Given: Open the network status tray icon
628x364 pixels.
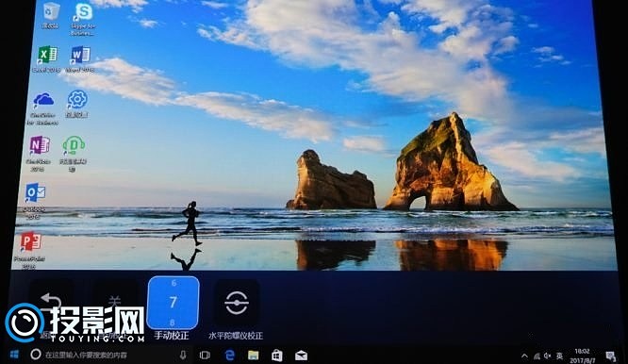Looking at the screenshot, I should [537, 356].
